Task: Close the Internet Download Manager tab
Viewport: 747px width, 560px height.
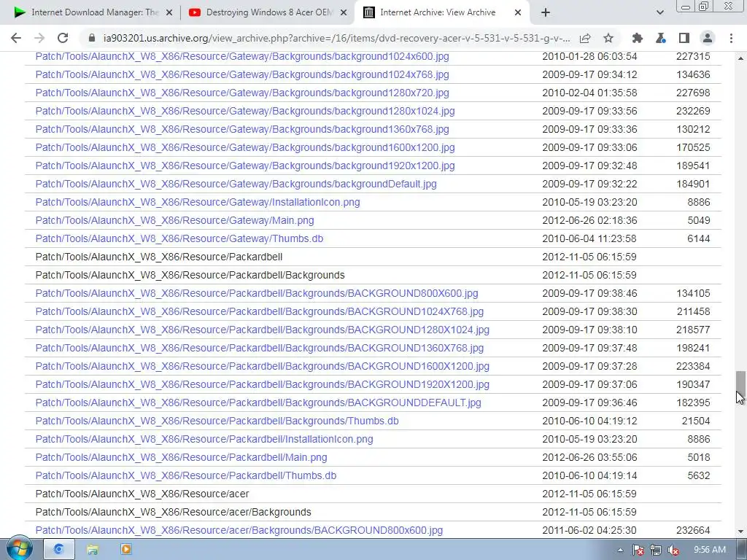Action: point(169,13)
